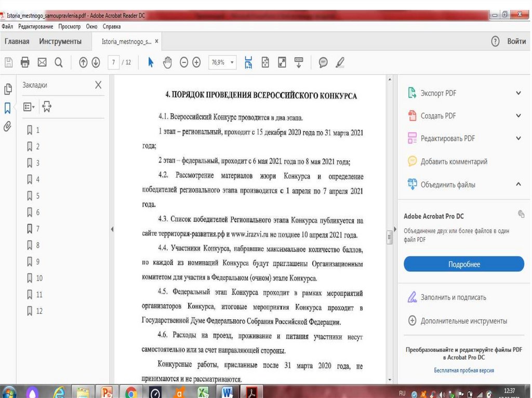
Task: Go to next page using down arrow
Action: [96, 63]
